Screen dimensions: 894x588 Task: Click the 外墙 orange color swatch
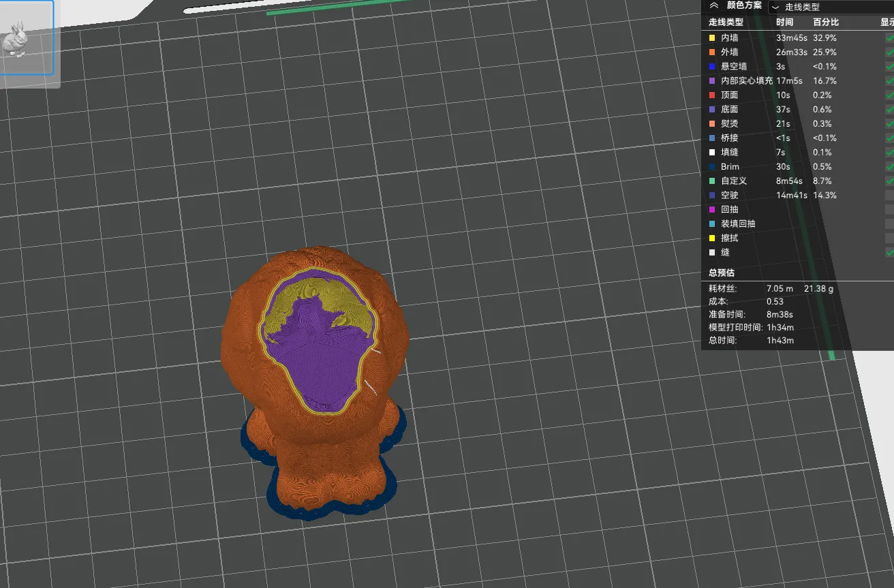713,52
